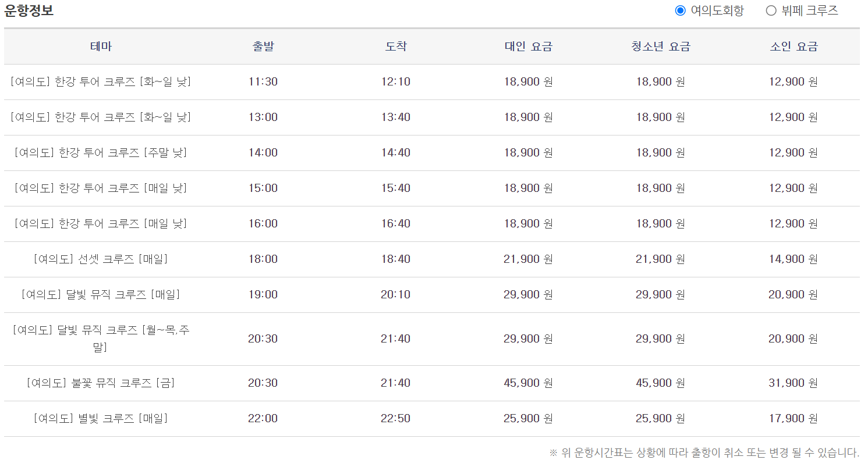Click the 14:00 departure time
The width and height of the screenshot is (868, 467).
(x=263, y=152)
